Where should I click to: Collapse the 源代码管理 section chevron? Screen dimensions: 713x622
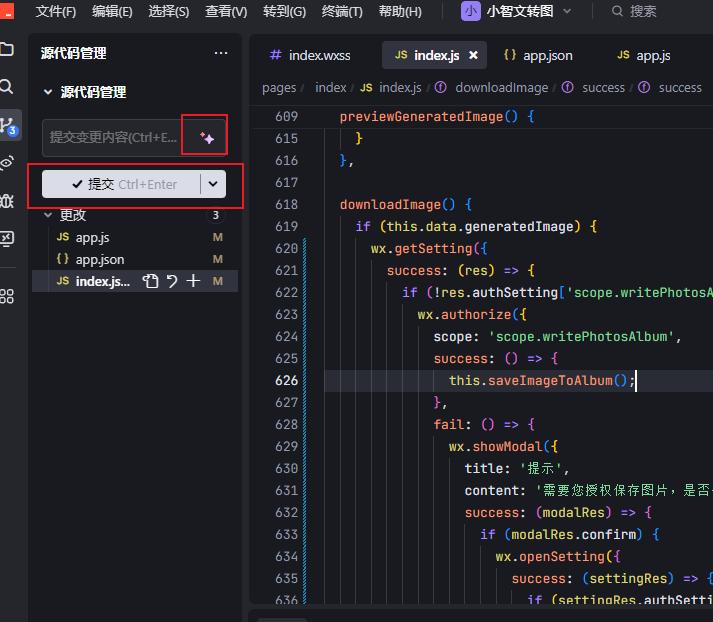(x=47, y=92)
